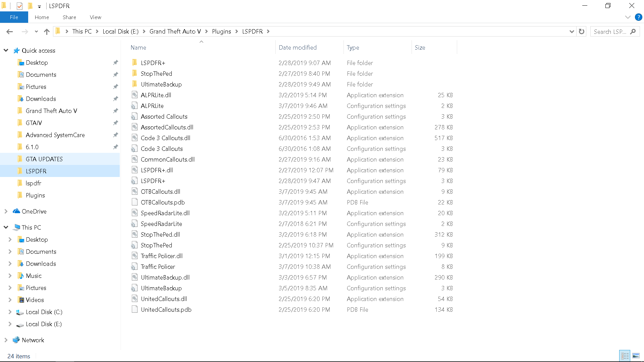Click the UltimateBackup folder icon

(135, 84)
